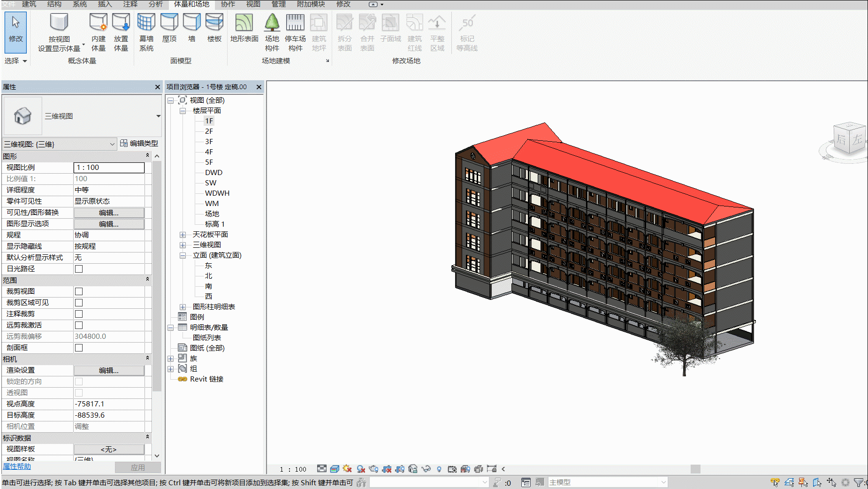868x489 pixels.
Task: Select the 3F floor plan in browser
Action: (x=209, y=142)
